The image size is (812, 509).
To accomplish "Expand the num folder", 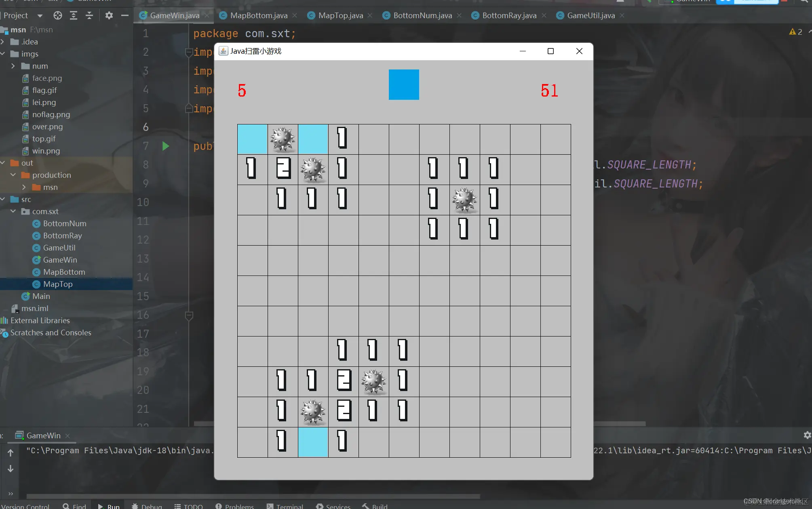I will tap(13, 66).
